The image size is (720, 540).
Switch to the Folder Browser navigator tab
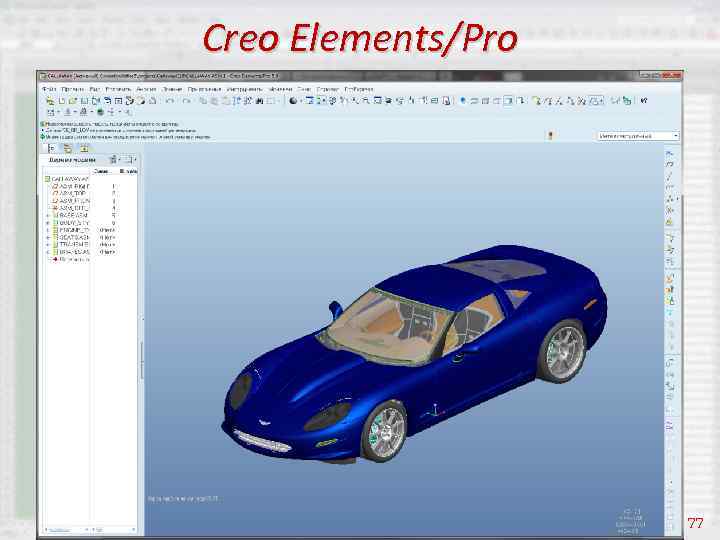coord(68,148)
